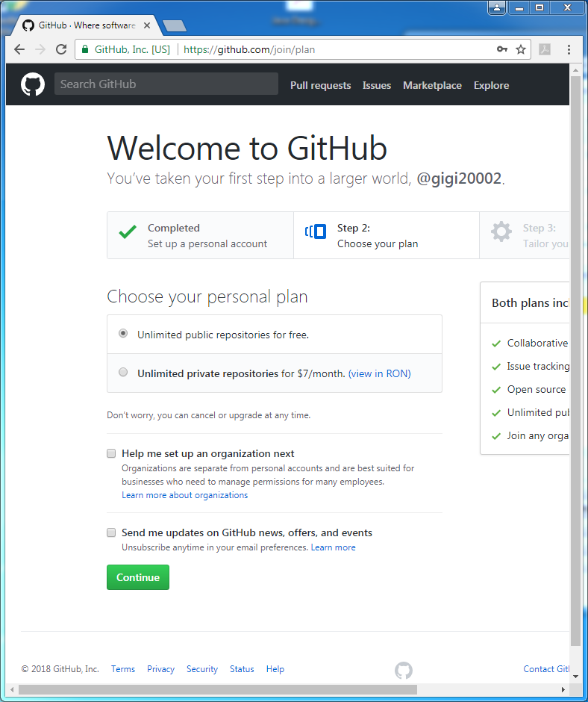Select the GitHub browser tab

click(x=85, y=25)
